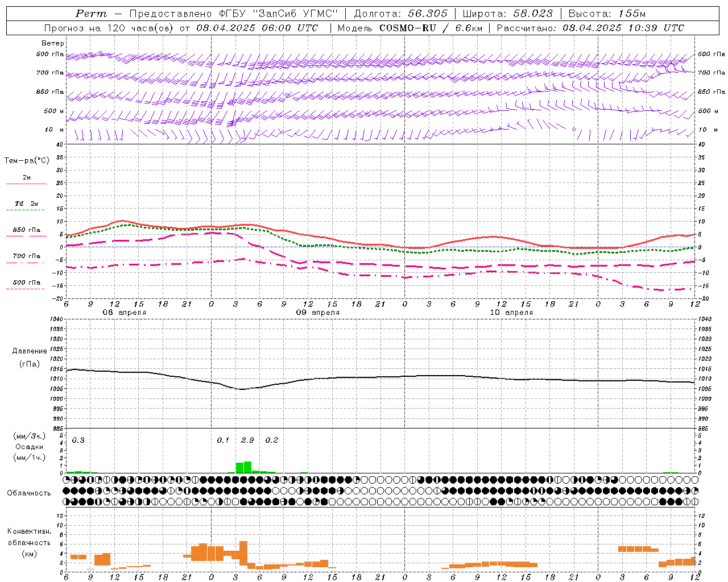The image size is (728, 582).
Task: Select the latitude value 58.023
Action: tap(533, 14)
